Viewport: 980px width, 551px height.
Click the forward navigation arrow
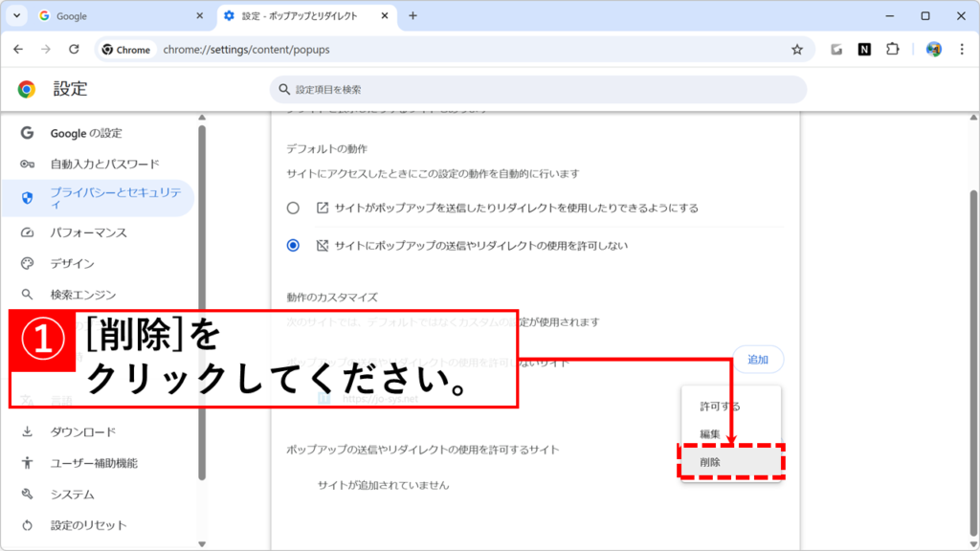[x=46, y=50]
